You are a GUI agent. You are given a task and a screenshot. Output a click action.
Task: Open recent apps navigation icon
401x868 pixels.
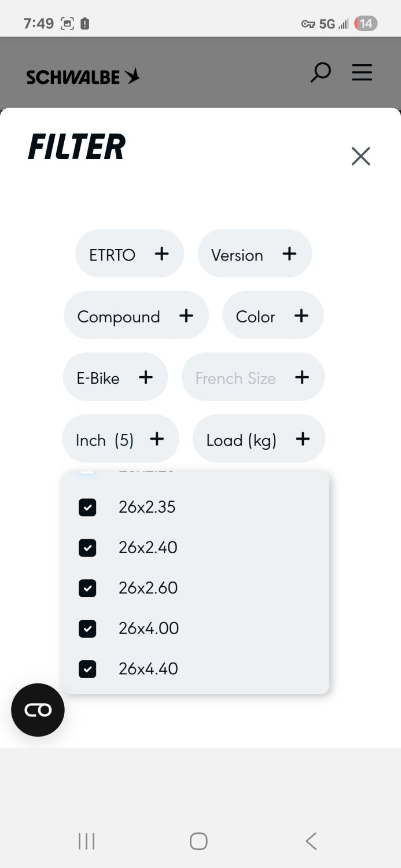(x=86, y=841)
